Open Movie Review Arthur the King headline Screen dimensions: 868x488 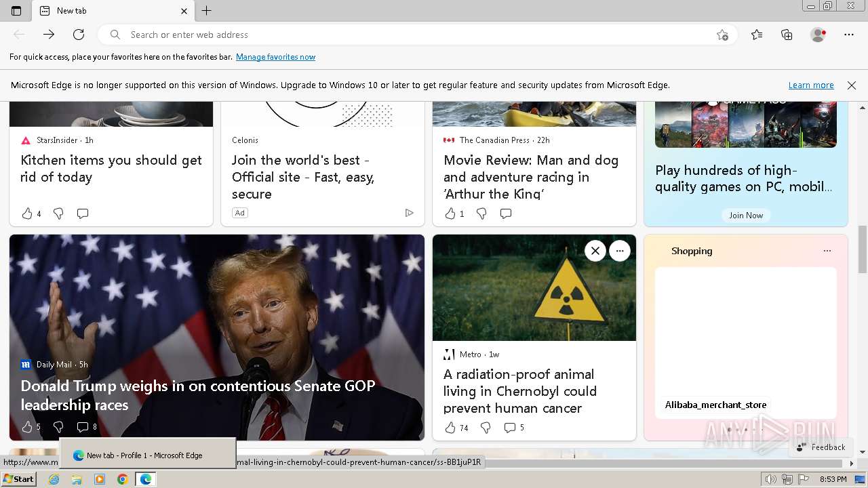531,177
